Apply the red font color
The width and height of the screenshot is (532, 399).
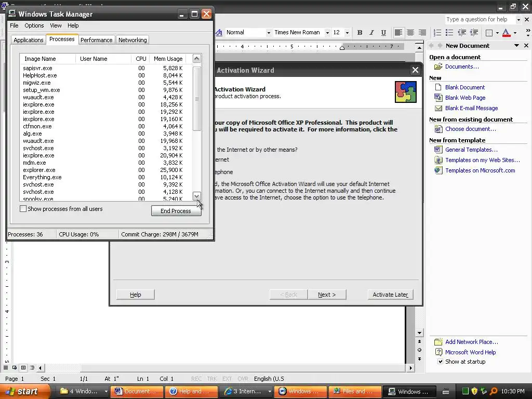506,33
